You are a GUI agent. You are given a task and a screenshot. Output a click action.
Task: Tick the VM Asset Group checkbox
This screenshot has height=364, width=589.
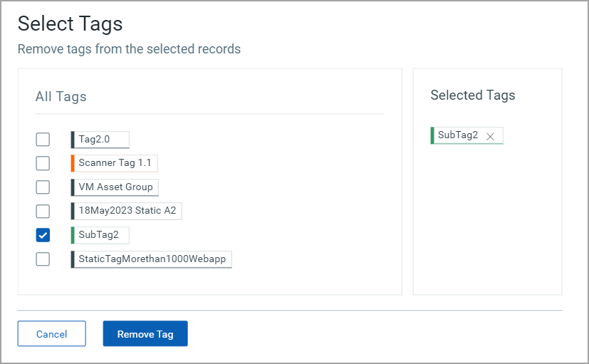(43, 187)
